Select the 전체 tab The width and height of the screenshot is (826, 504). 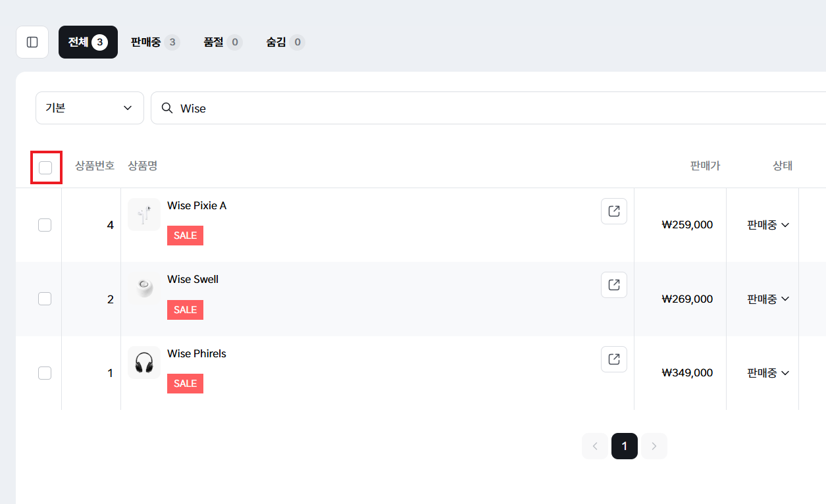click(88, 42)
